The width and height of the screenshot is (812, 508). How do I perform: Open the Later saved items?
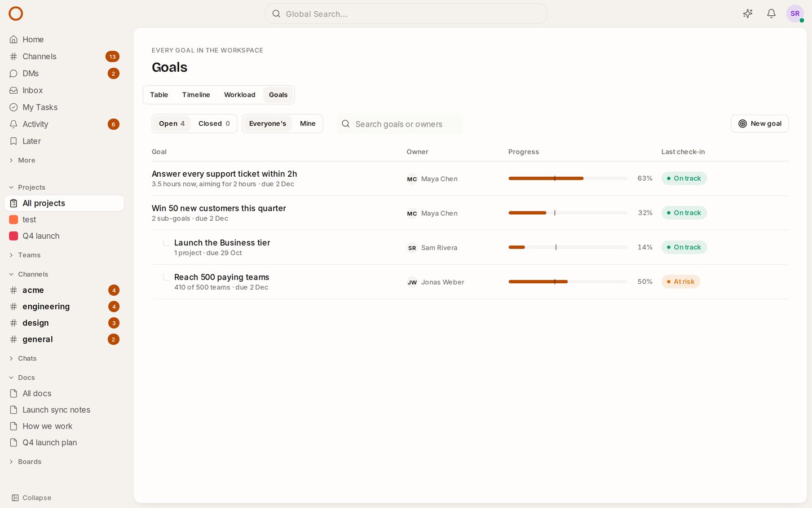click(x=64, y=141)
